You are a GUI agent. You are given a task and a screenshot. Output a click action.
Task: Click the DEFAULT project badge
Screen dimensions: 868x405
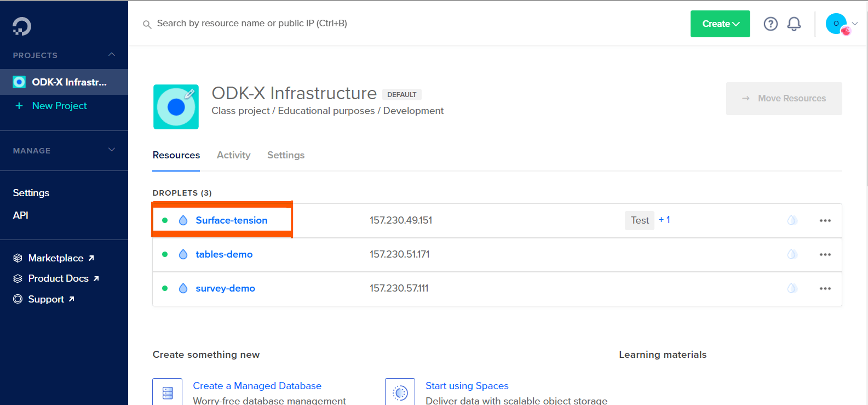click(x=402, y=95)
